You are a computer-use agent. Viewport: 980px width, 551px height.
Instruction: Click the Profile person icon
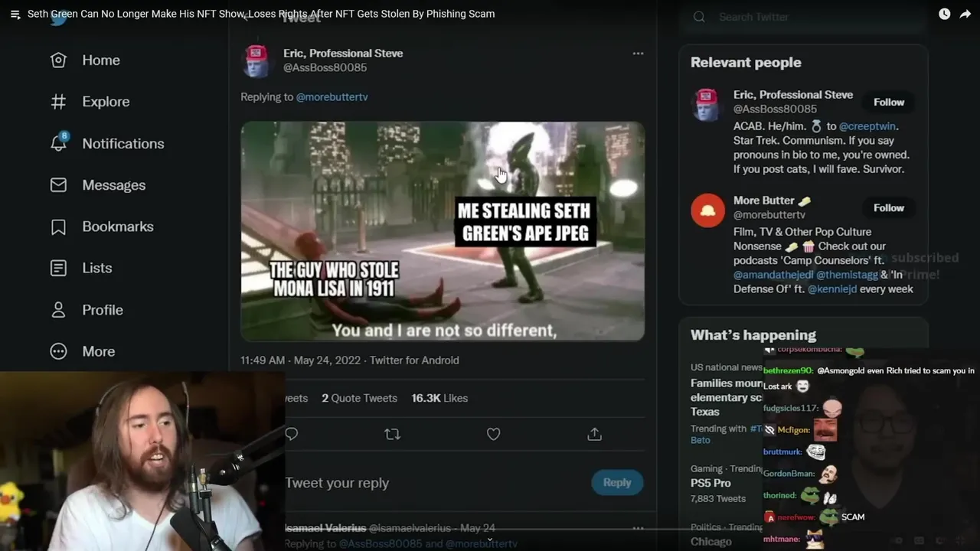click(58, 310)
